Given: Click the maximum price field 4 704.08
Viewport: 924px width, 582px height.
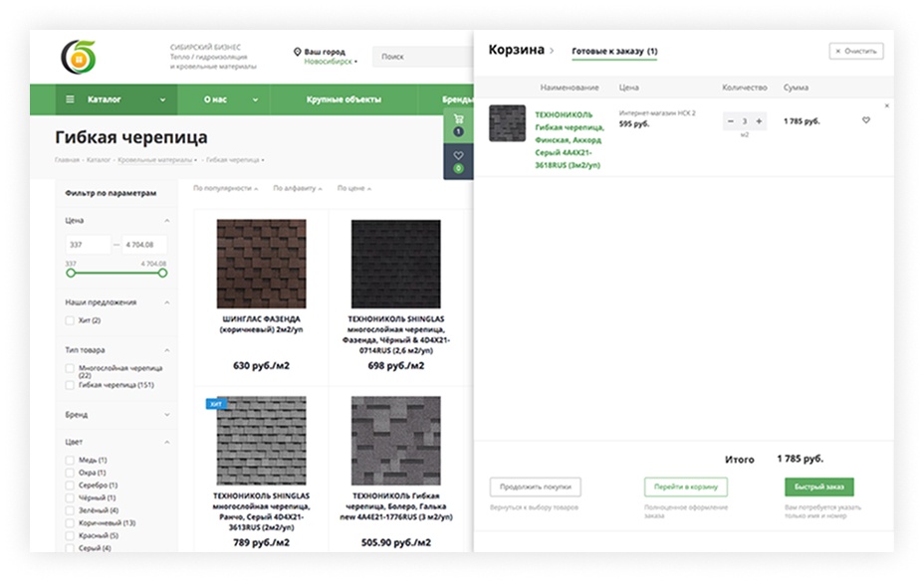Looking at the screenshot, I should pyautogui.click(x=144, y=245).
